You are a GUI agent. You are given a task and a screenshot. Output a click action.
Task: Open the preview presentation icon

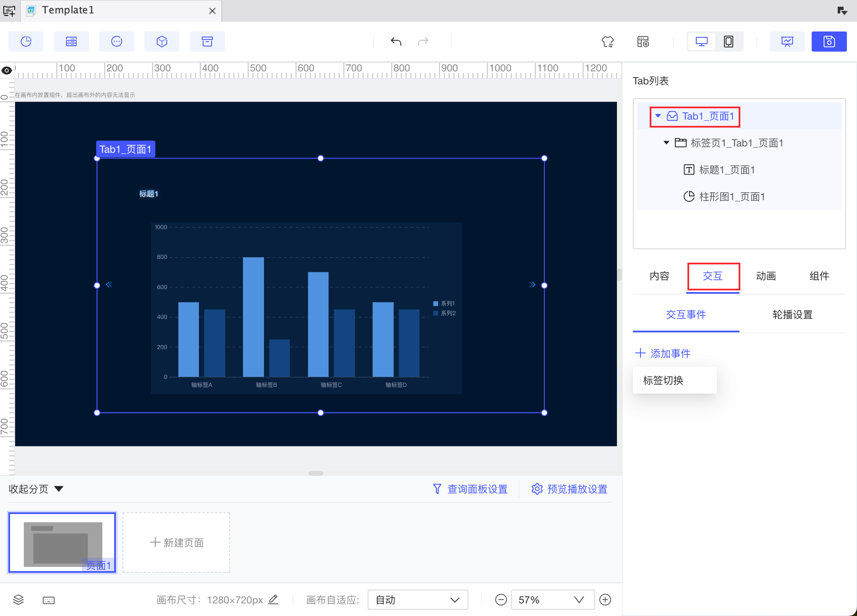tap(787, 42)
